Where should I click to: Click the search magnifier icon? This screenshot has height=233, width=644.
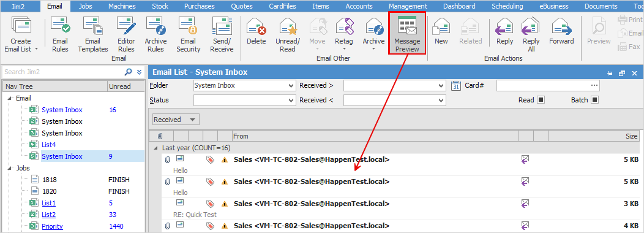(x=128, y=72)
